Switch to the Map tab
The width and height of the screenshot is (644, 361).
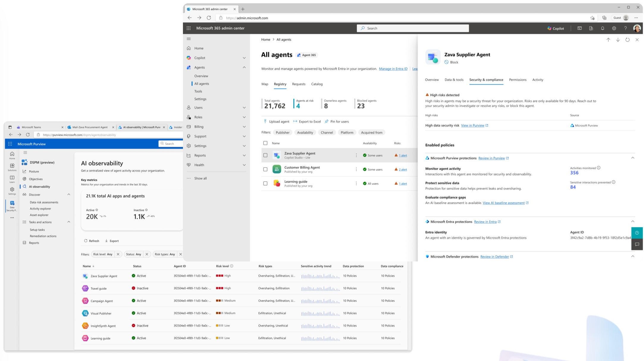point(265,84)
